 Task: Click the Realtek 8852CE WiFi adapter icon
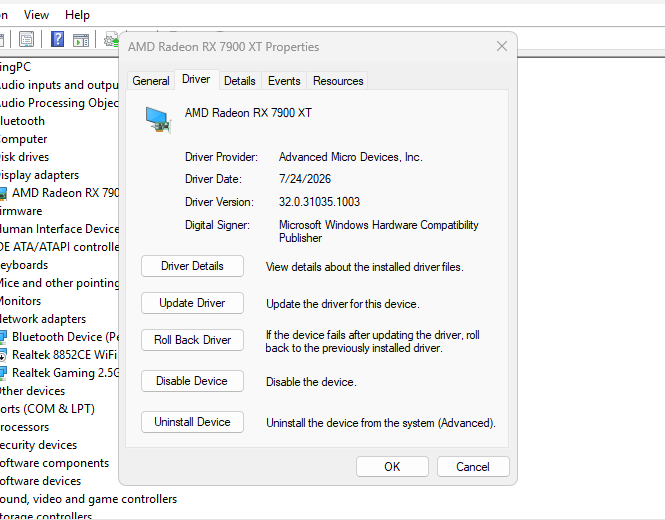(x=3, y=355)
